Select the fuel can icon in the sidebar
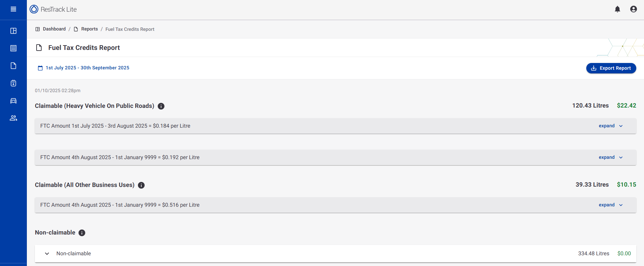The image size is (644, 266). pos(13,83)
